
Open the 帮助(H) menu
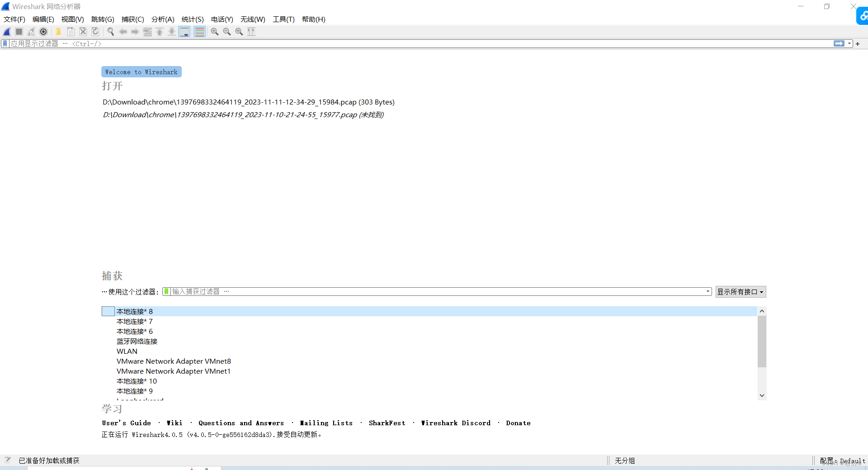pos(314,19)
